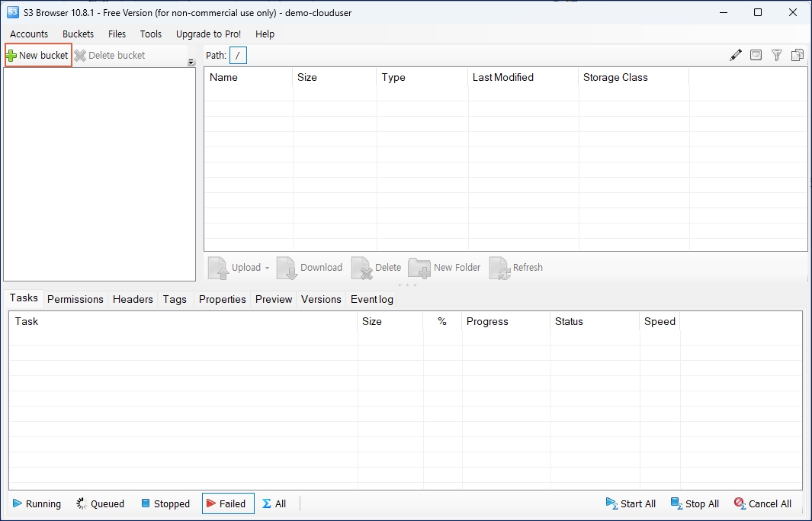Click the New bucket button
Screen dimensions: 812x521
[x=38, y=56]
